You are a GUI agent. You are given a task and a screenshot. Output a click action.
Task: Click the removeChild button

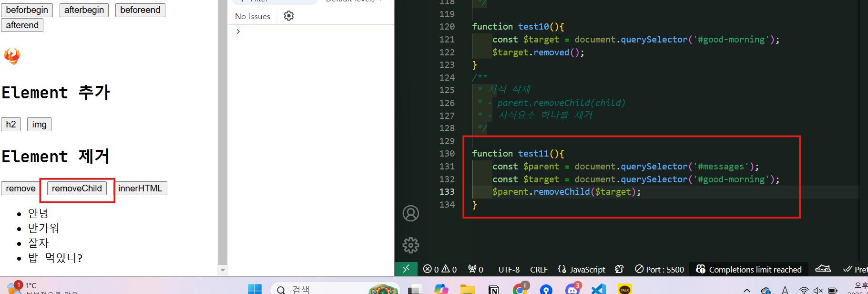pyautogui.click(x=77, y=189)
